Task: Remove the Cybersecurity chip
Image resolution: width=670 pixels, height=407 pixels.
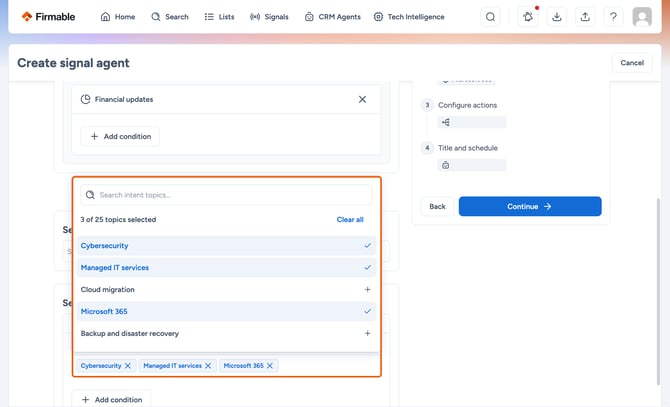Action: pyautogui.click(x=128, y=366)
